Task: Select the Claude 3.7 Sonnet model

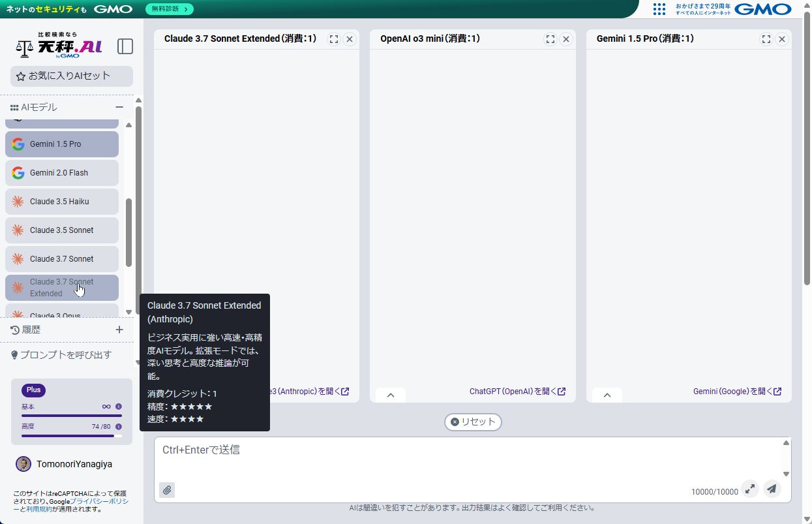Action: tap(62, 259)
